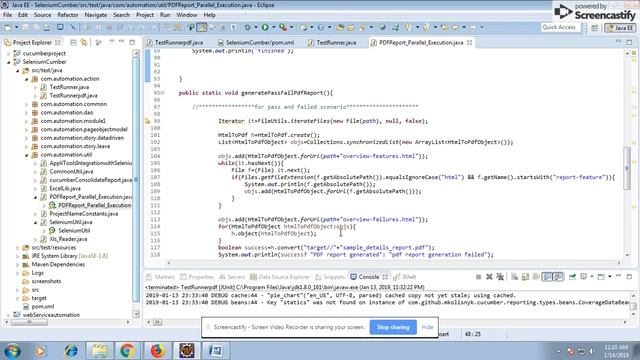This screenshot has width=640, height=360.
Task: Toggle show console on standard out change
Action: point(547,277)
